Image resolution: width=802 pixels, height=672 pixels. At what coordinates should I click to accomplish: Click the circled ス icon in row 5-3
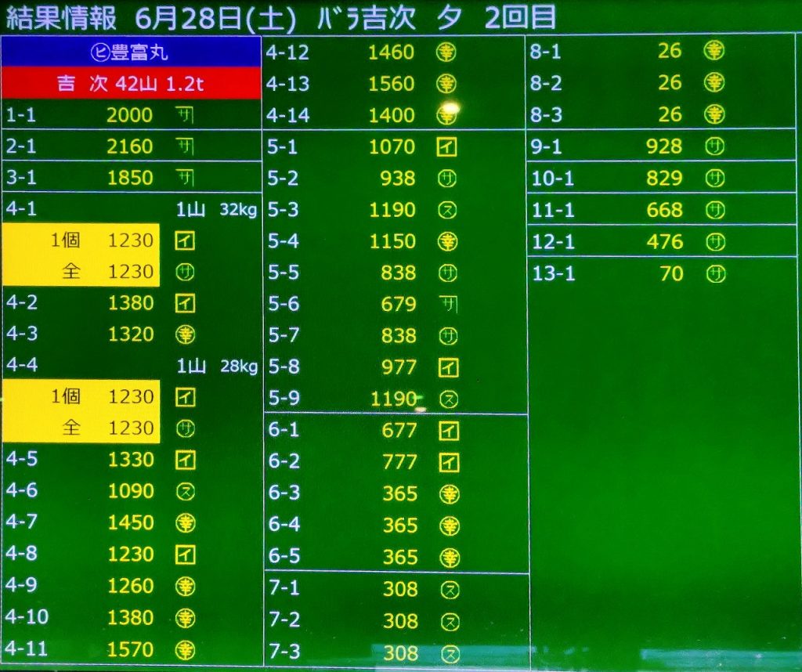447,210
